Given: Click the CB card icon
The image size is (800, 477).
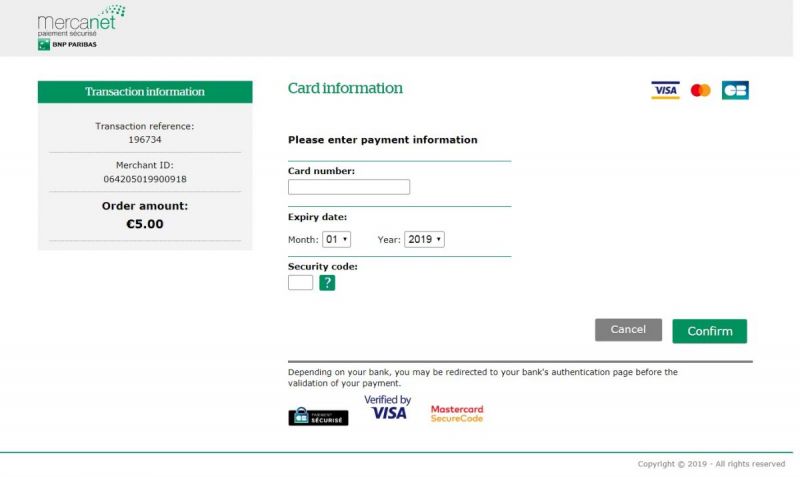Looking at the screenshot, I should (x=735, y=90).
